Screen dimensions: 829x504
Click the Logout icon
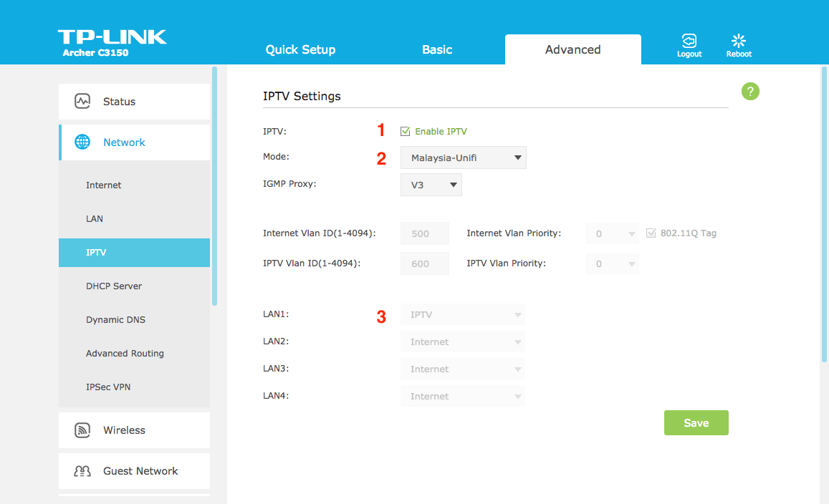click(689, 42)
